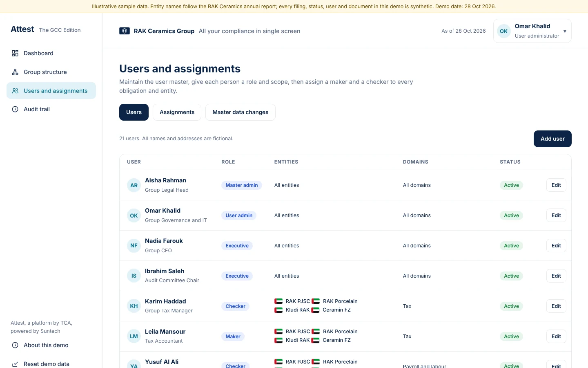The height and width of the screenshot is (368, 588).
Task: Click the Add user button
Action: click(552, 139)
